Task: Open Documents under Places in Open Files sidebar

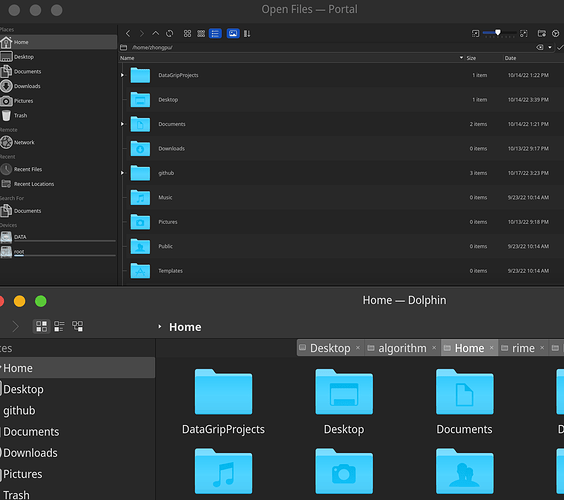Action: (x=58, y=72)
